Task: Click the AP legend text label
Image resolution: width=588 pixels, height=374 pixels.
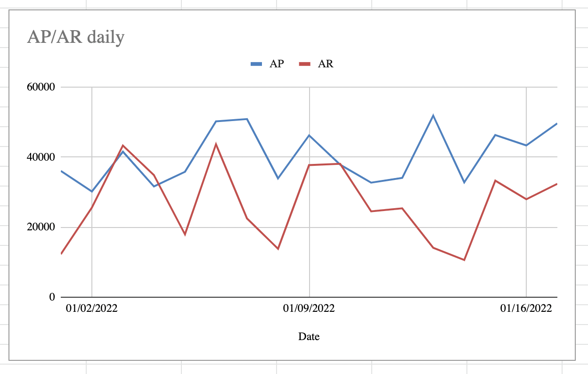Action: coord(277,64)
